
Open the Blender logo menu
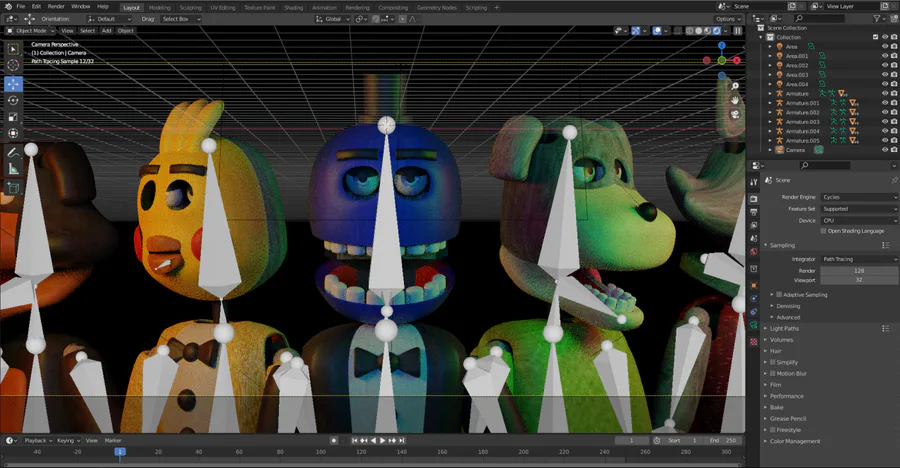(8, 6)
